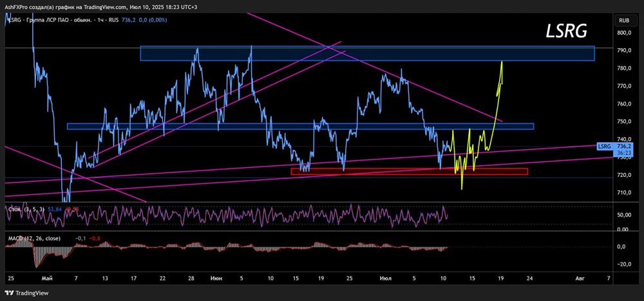Screen dimensions: 644x301
Task: Select the MACD (12, 26, close) indicator label
Action: 34,238
